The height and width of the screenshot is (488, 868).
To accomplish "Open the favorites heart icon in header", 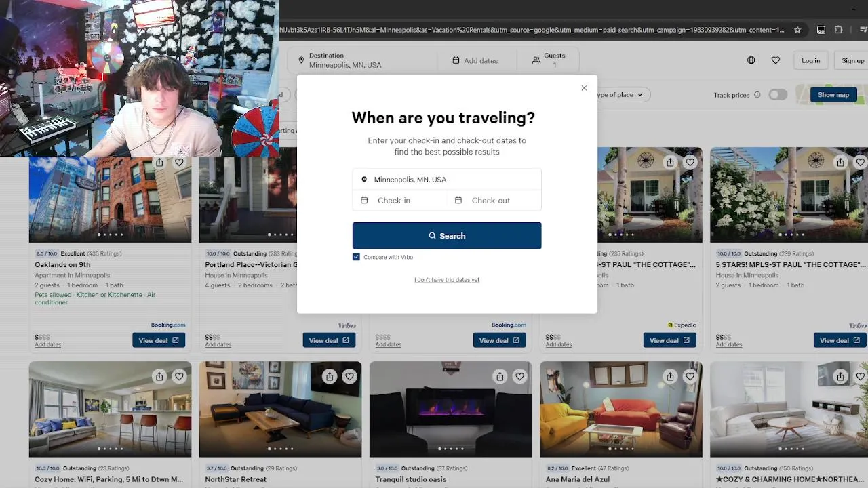I will point(776,60).
